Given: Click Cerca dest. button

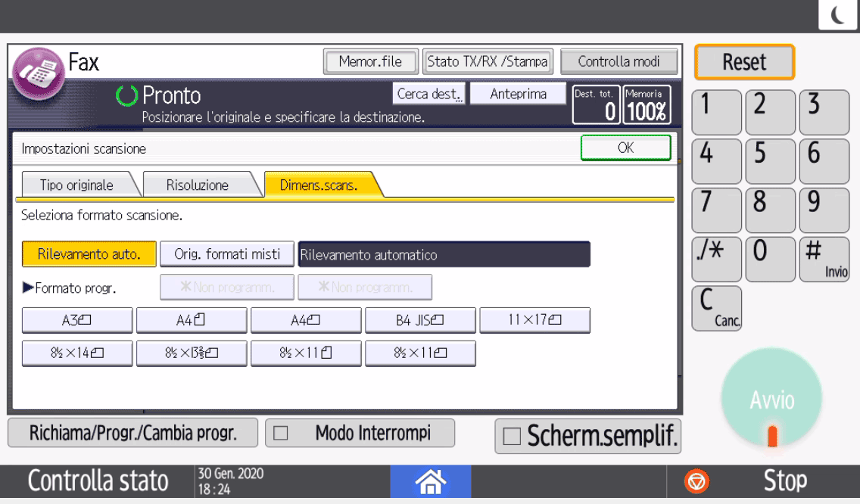Looking at the screenshot, I should click(x=429, y=94).
